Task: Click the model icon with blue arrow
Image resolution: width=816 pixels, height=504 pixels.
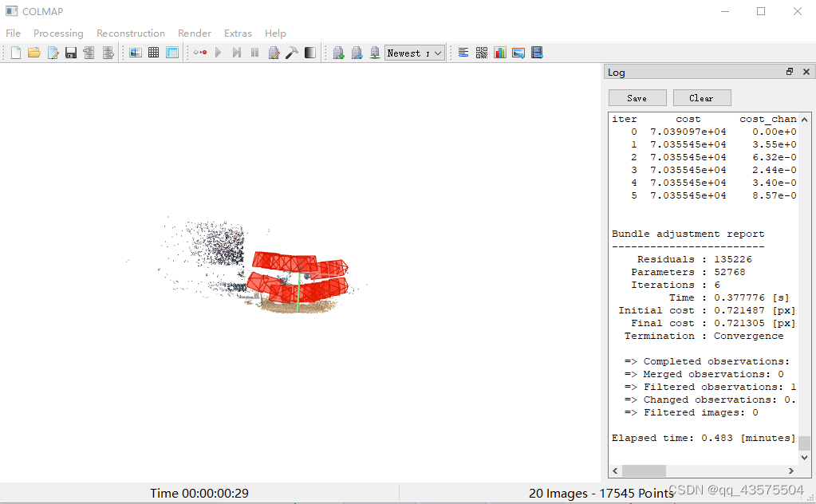Action: [x=357, y=53]
